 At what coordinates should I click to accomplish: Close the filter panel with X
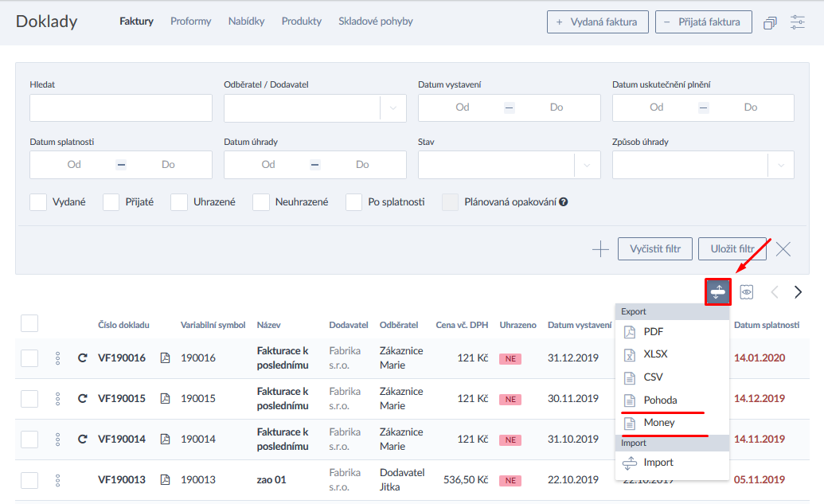click(783, 249)
